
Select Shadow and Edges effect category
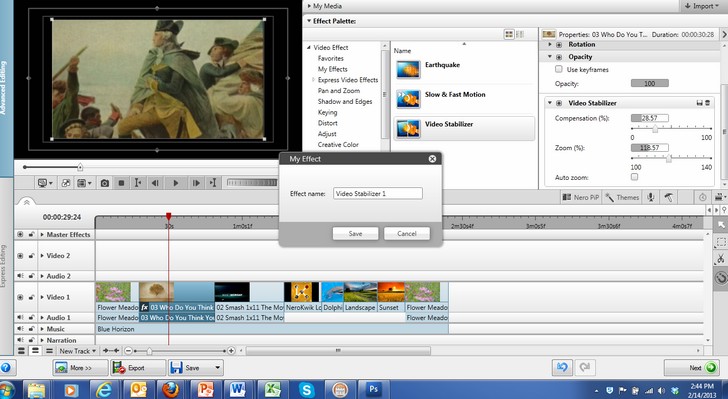(345, 101)
